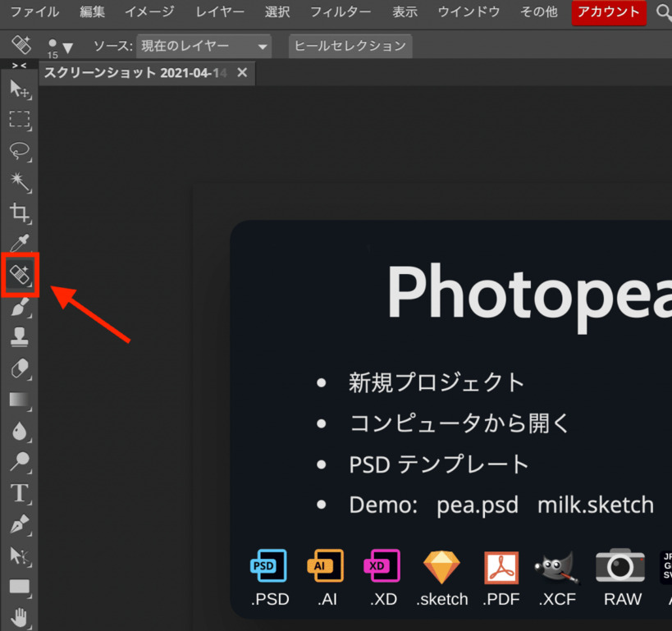672x631 pixels.
Task: Select the Blur tool
Action: tap(20, 432)
